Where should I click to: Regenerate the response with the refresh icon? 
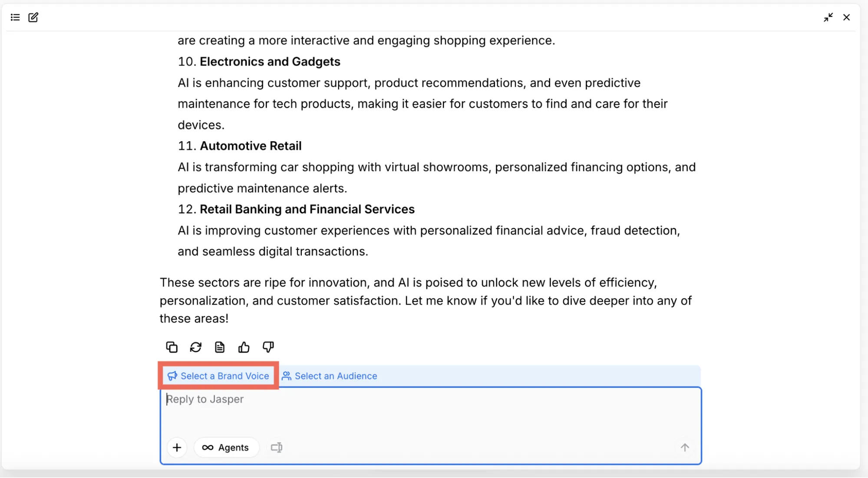click(196, 347)
